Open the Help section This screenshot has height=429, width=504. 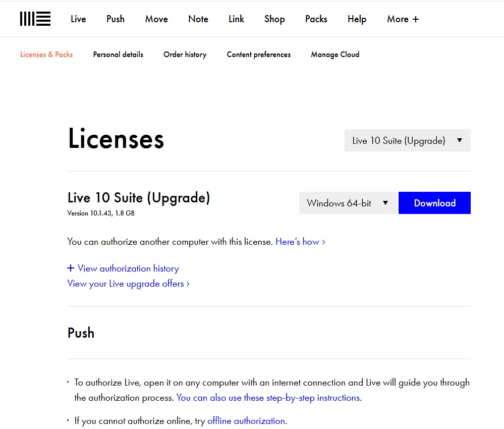[x=357, y=19]
